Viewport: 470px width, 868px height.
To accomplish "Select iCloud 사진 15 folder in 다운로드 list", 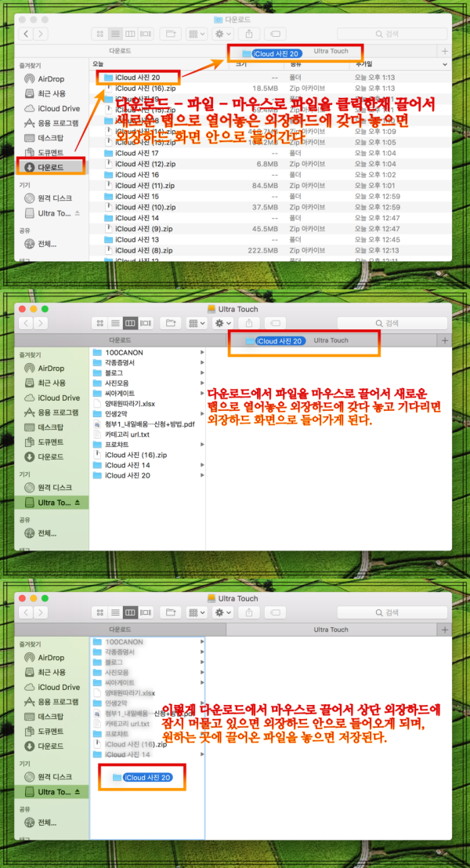I will 271,196.
